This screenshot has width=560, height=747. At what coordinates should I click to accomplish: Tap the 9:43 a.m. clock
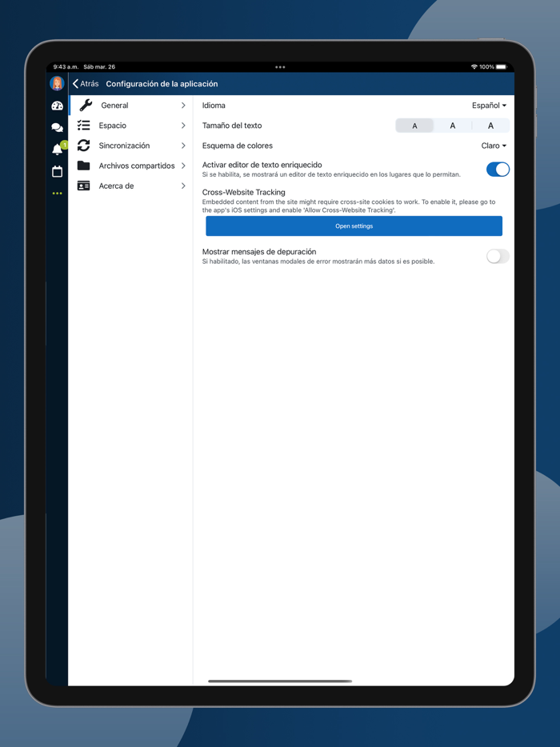coord(66,67)
